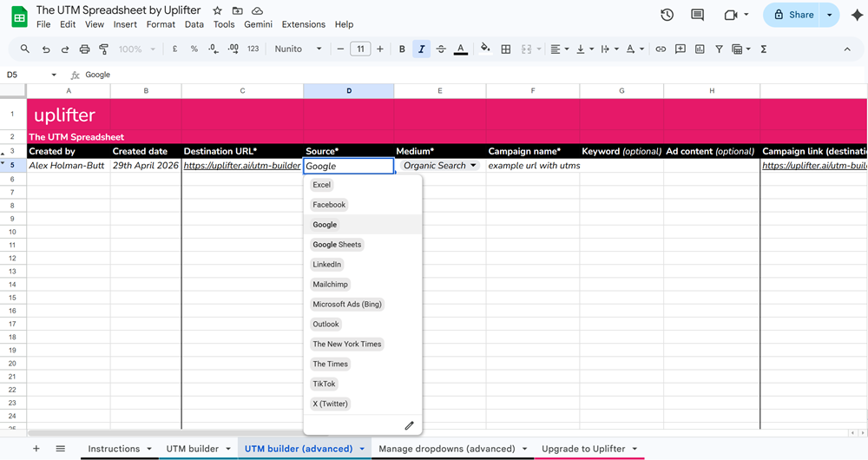Open the Nunito font dropdown
This screenshot has width=868, height=460.
point(298,49)
